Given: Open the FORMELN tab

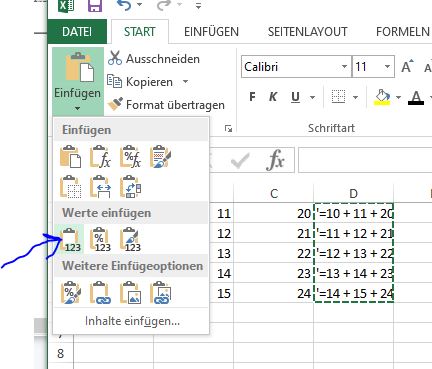Looking at the screenshot, I should [403, 32].
